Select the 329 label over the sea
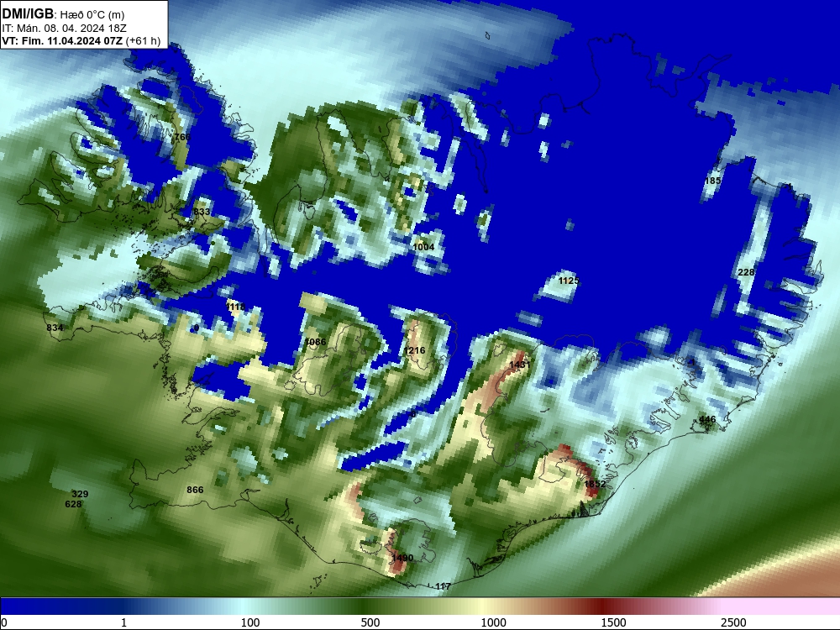Viewport: 840px width, 630px height. [80, 494]
